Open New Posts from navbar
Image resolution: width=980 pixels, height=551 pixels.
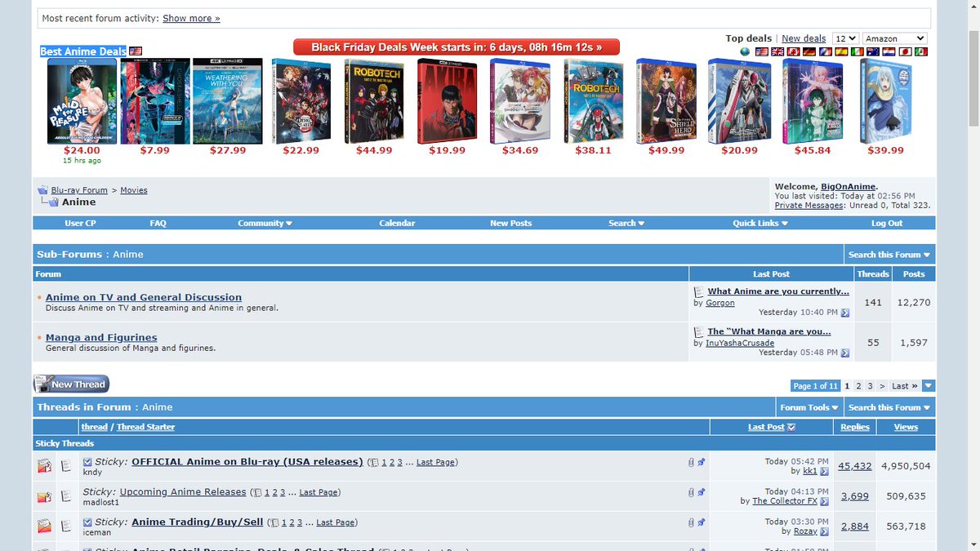tap(510, 223)
